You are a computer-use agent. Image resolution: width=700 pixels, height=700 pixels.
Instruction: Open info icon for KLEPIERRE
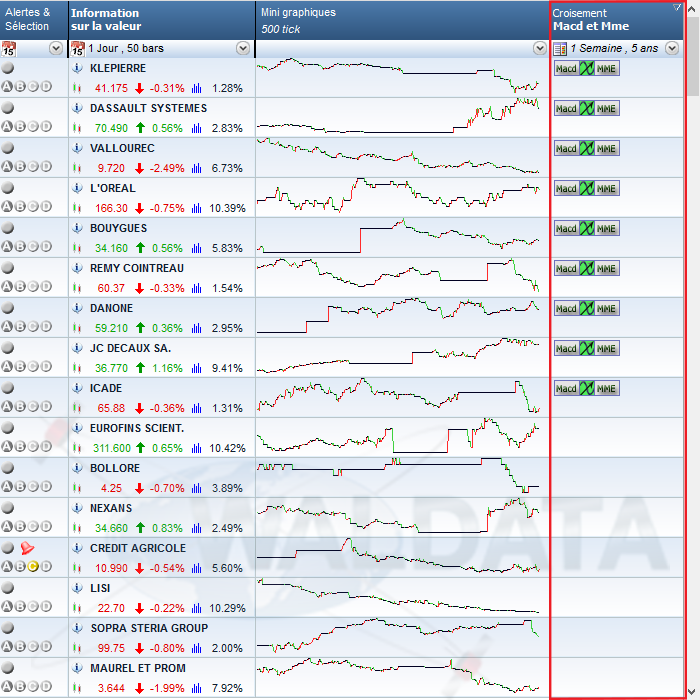click(x=77, y=68)
